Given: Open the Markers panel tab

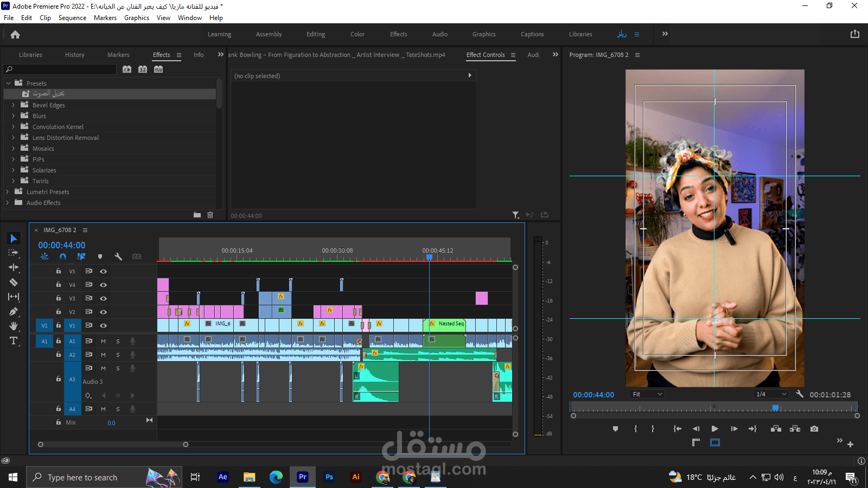Looking at the screenshot, I should 118,55.
